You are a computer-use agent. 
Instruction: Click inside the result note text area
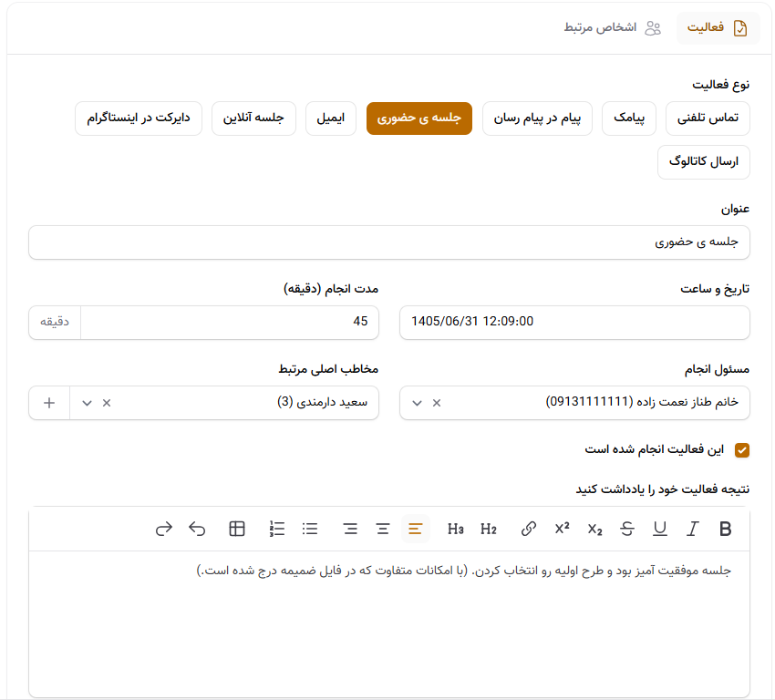pos(389,624)
